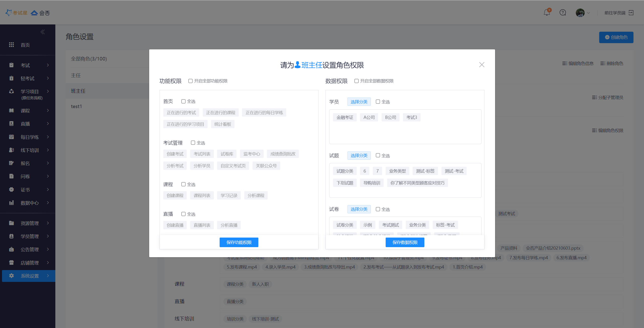Expand the 资源管理 sidebar submenu
Screen dimensions: 644x328
[30, 223]
